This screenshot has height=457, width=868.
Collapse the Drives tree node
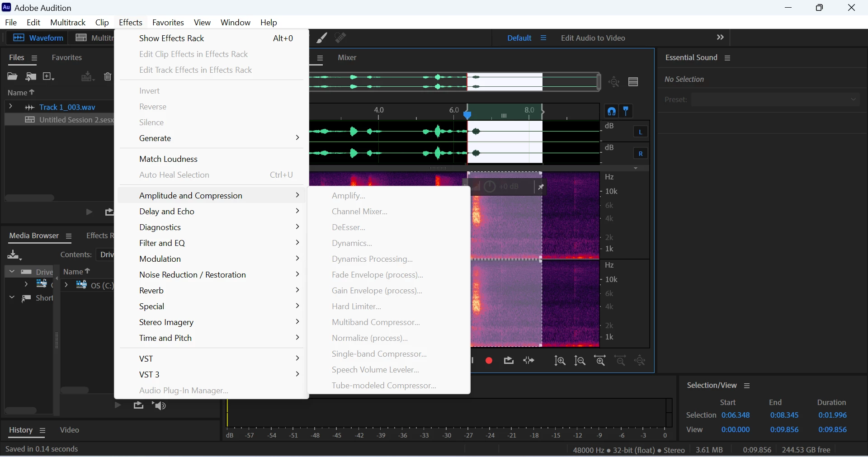pos(12,272)
